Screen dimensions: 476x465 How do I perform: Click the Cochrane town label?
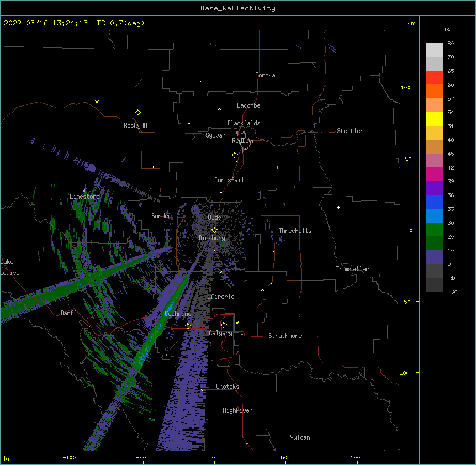pos(178,314)
